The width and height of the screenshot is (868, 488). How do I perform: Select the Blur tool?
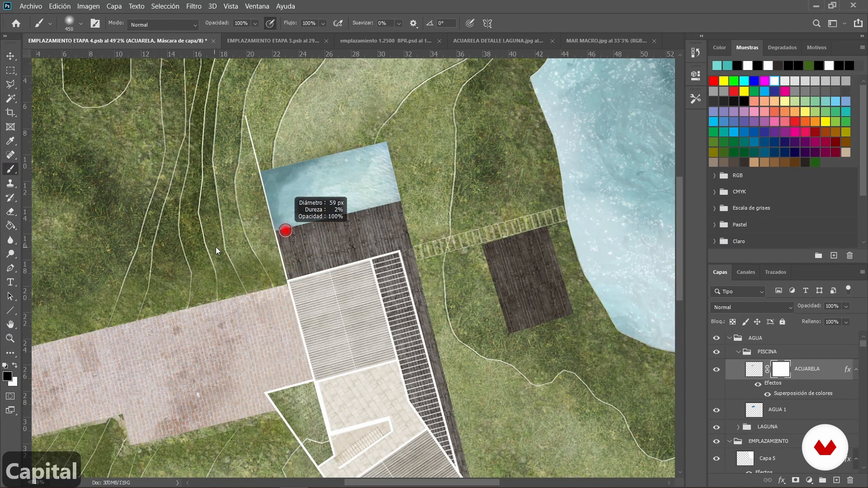point(10,240)
